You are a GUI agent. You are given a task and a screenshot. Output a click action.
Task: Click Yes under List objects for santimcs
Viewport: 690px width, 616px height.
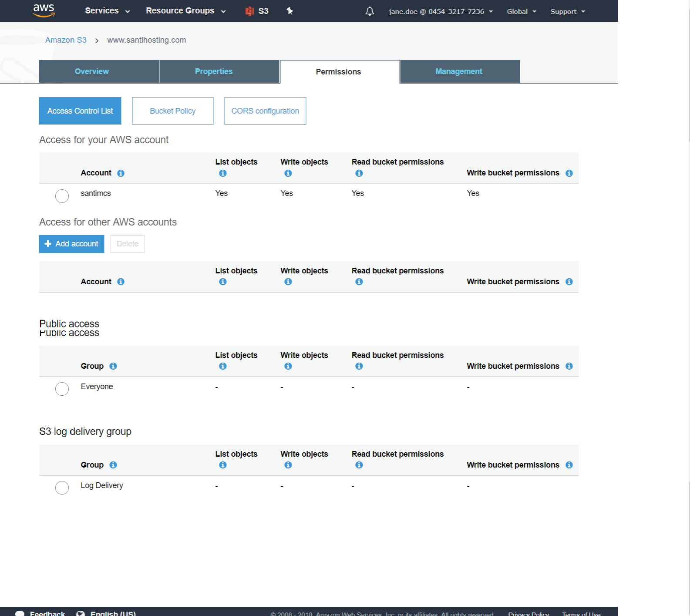pyautogui.click(x=222, y=193)
